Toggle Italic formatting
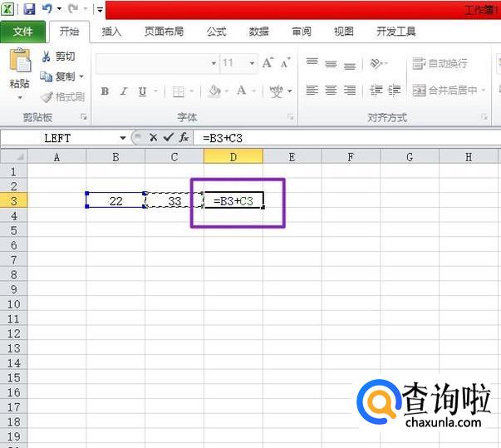 click(x=124, y=91)
